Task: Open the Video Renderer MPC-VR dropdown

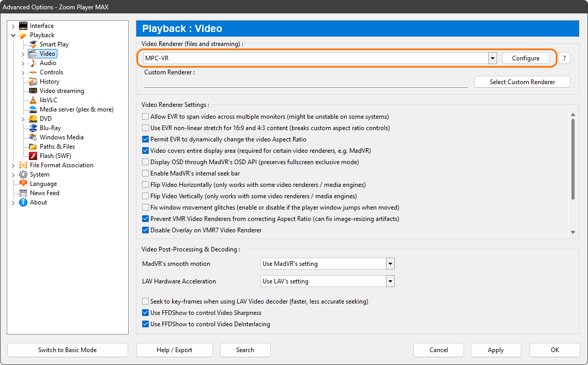Action: coord(492,58)
